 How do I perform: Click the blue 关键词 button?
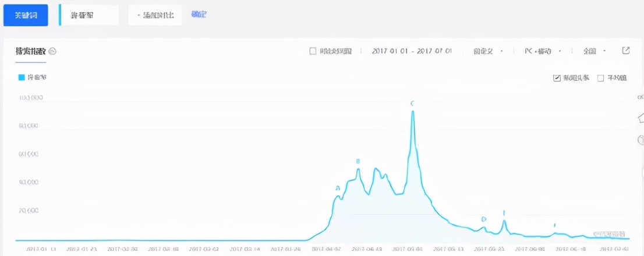26,15
